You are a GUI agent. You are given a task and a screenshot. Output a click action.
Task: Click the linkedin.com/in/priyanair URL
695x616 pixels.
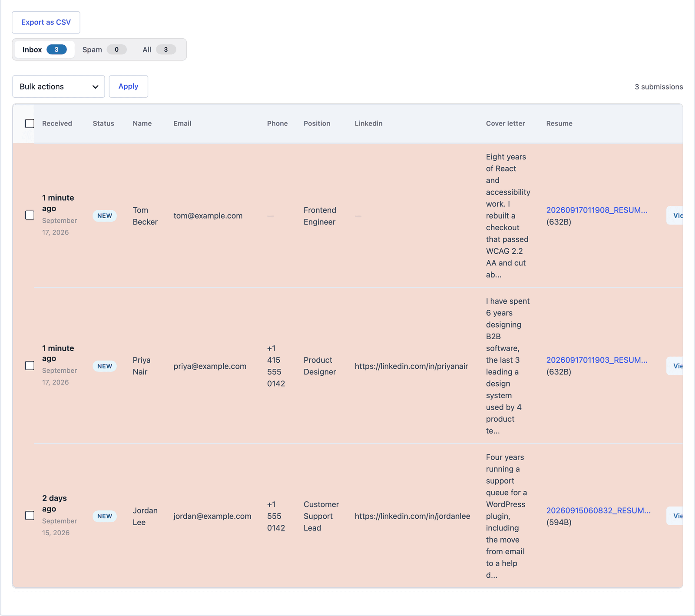pyautogui.click(x=411, y=366)
